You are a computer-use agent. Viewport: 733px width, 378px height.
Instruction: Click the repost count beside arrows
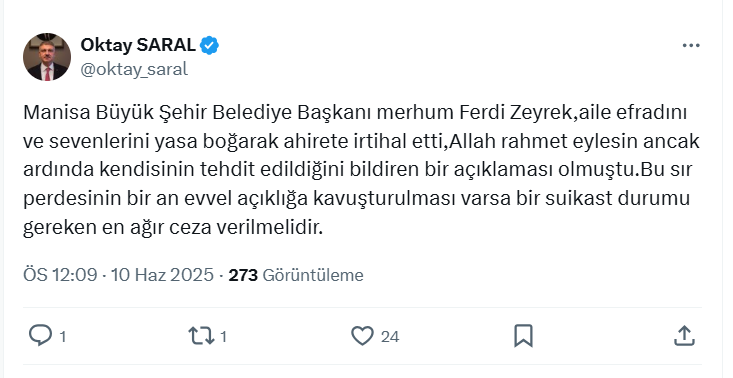pos(223,337)
